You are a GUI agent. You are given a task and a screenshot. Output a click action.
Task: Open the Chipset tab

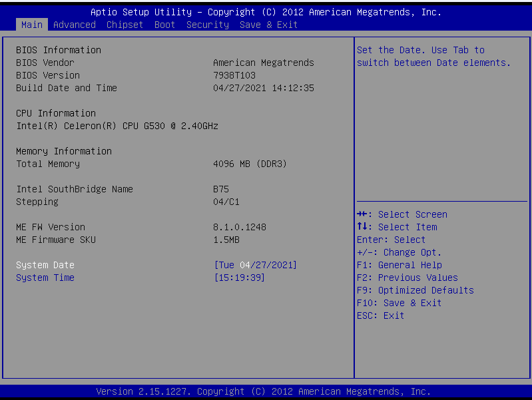coord(125,25)
